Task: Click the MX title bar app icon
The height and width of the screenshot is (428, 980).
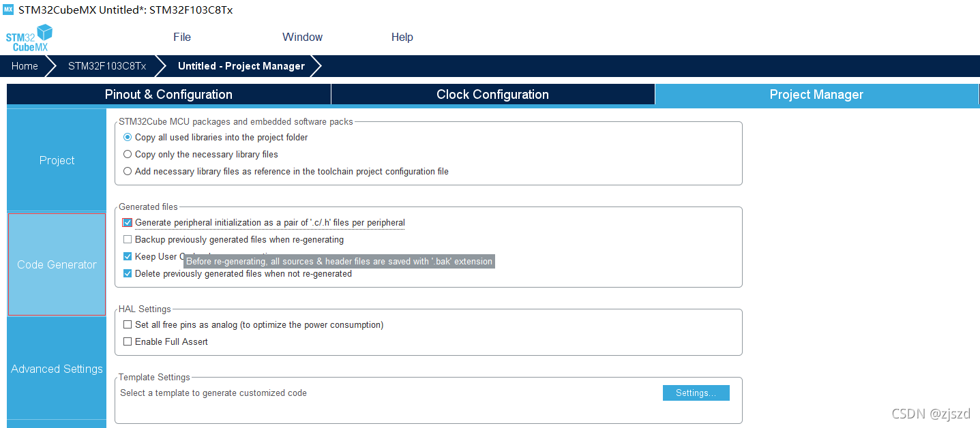Action: (9, 10)
